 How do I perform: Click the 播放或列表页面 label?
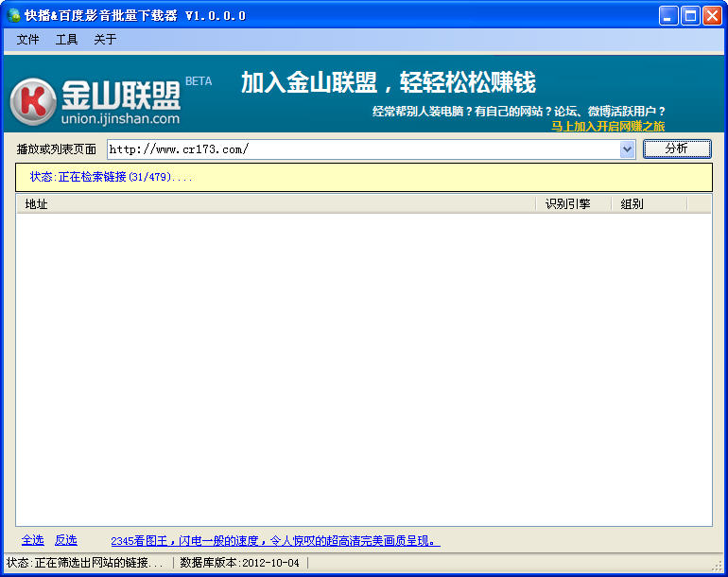point(56,149)
